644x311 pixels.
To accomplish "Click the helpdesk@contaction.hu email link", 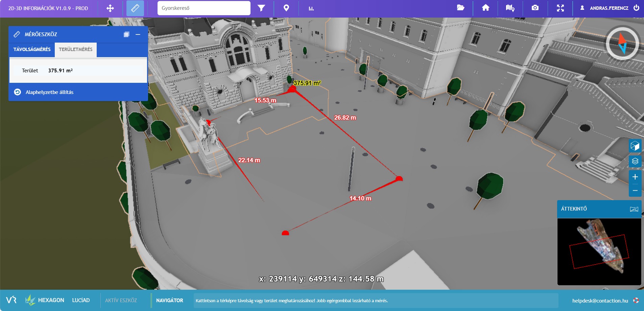I will pyautogui.click(x=600, y=301).
